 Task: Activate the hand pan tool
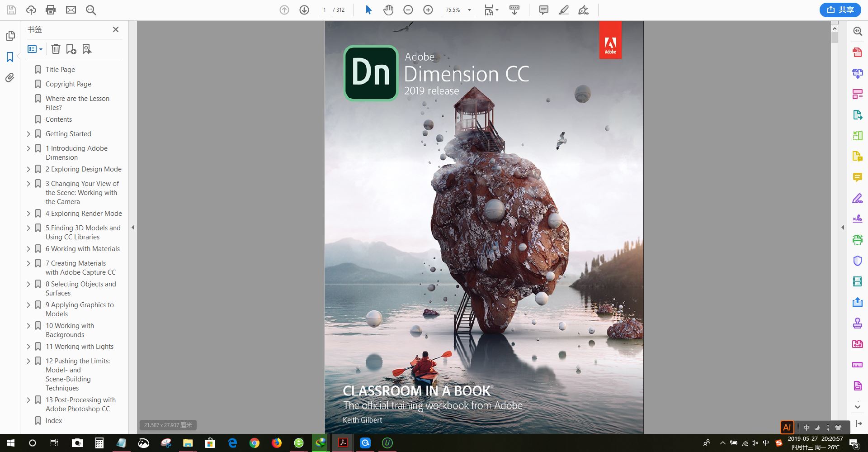click(388, 10)
